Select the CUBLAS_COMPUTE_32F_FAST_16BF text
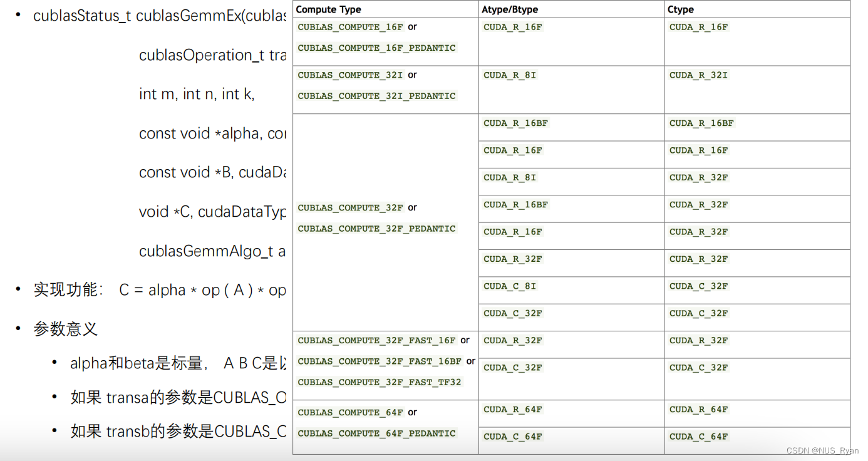 (x=380, y=361)
